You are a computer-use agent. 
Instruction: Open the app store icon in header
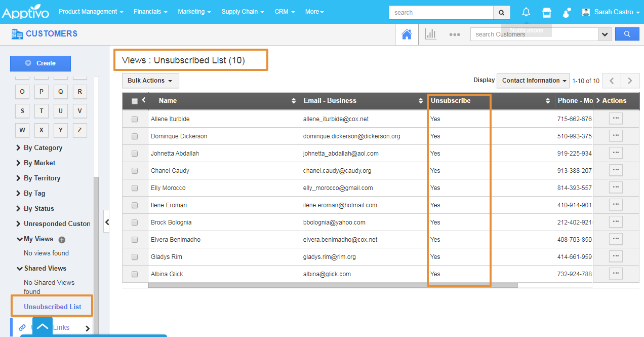pos(547,12)
